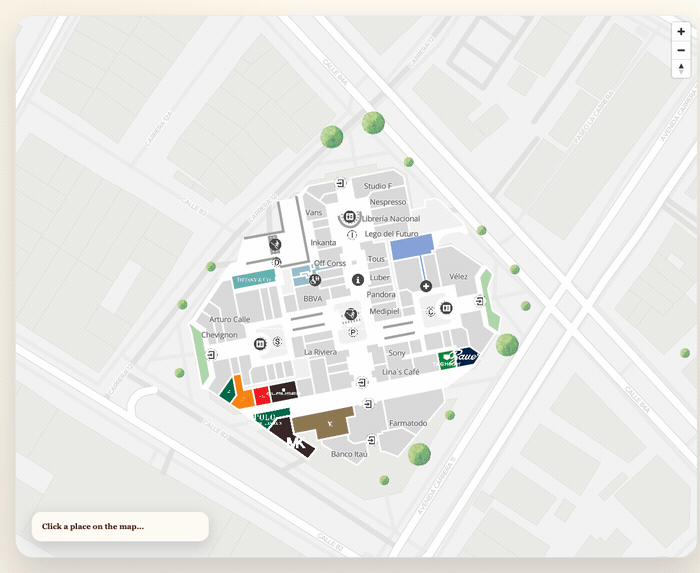This screenshot has width=700, height=573.
Task: Click the elevator icon next to marker C
Action: [446, 308]
